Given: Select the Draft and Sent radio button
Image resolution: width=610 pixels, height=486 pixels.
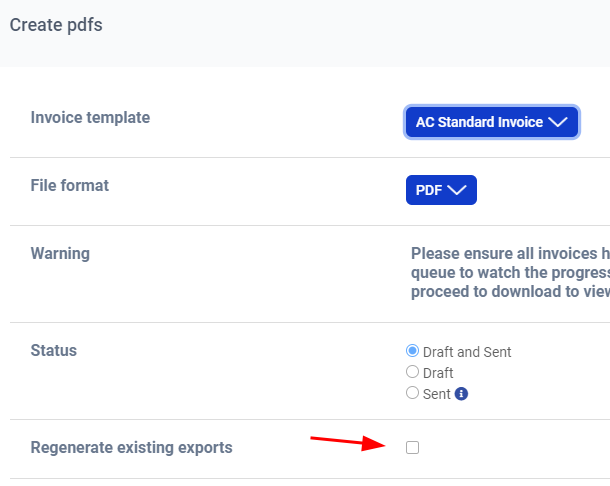Looking at the screenshot, I should click(412, 351).
